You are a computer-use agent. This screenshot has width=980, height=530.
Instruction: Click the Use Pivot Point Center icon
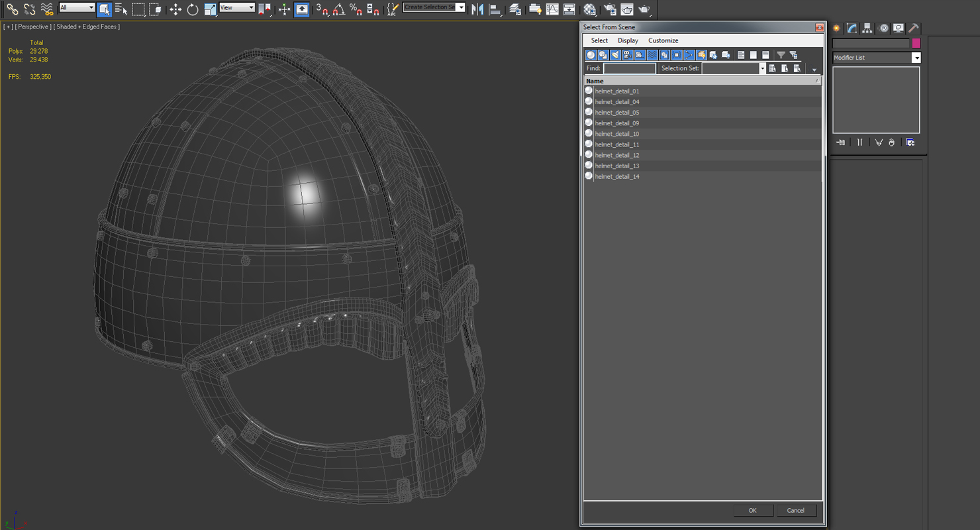[264, 9]
